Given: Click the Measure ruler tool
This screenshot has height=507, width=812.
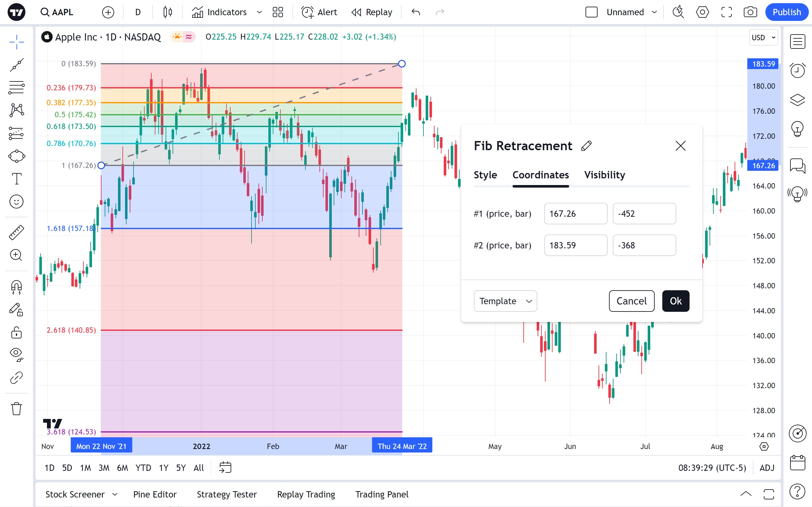Looking at the screenshot, I should 16,232.
